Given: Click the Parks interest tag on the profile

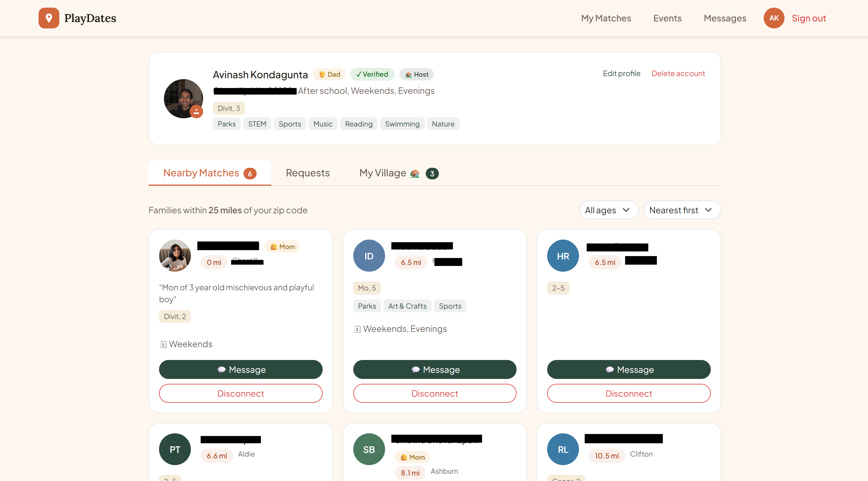Looking at the screenshot, I should (x=227, y=124).
